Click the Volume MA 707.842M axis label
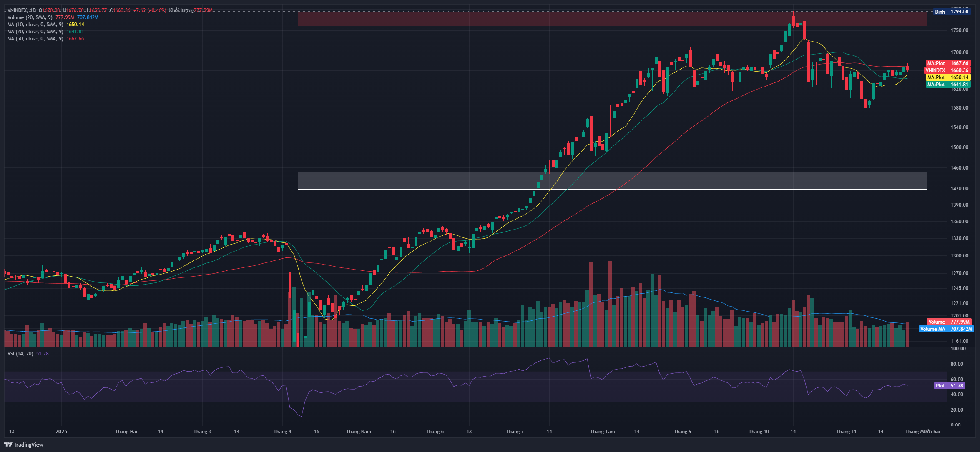The height and width of the screenshot is (452, 980). point(946,329)
